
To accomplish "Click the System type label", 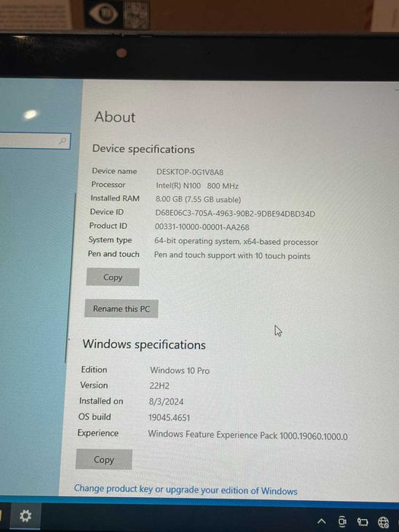I will 110,240.
